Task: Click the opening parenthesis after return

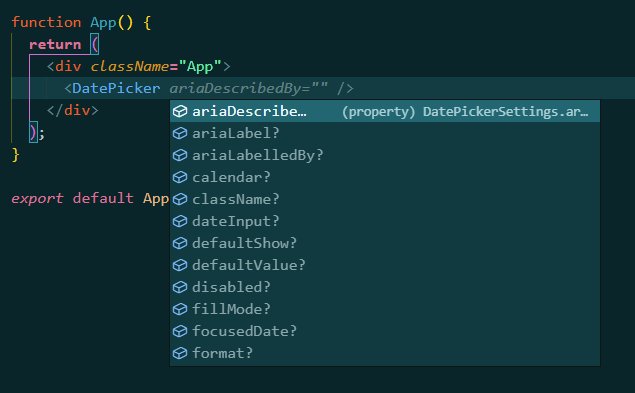Action: click(x=95, y=44)
